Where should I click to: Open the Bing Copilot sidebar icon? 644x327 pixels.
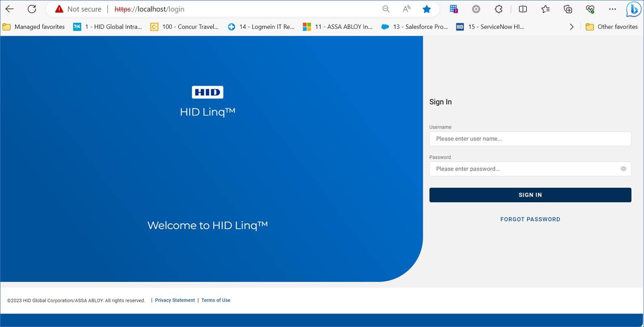pyautogui.click(x=633, y=9)
